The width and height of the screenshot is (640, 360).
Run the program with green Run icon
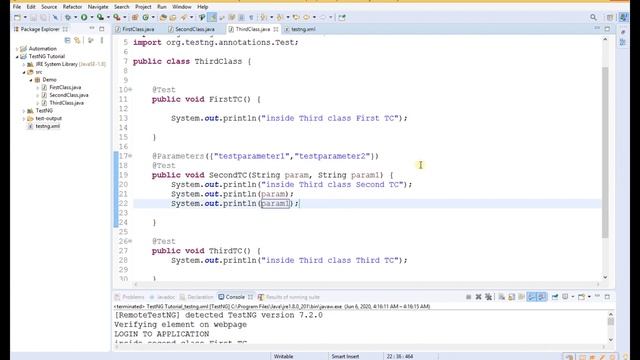[x=84, y=18]
